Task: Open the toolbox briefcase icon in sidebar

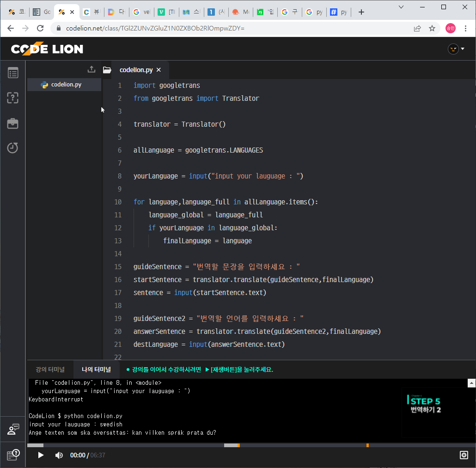Action: [13, 123]
